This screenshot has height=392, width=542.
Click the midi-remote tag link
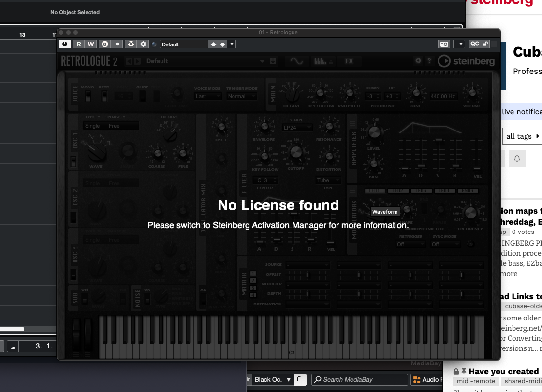tap(476, 381)
